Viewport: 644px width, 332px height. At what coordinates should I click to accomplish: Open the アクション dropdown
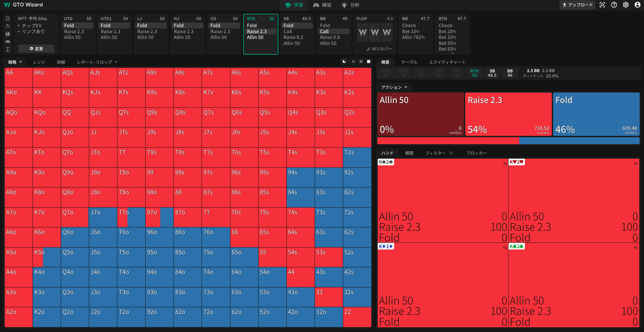click(394, 87)
